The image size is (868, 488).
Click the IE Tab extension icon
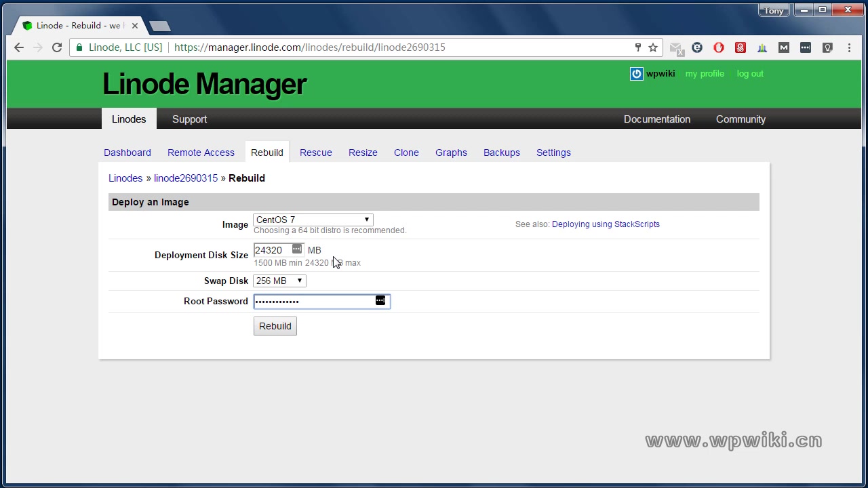(x=697, y=47)
